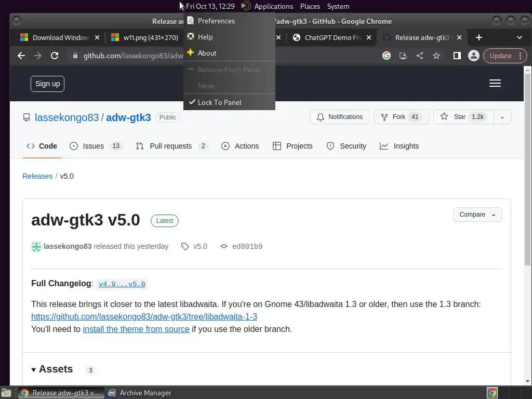Open the Issues tab
This screenshot has width=532, height=399.
(x=96, y=146)
